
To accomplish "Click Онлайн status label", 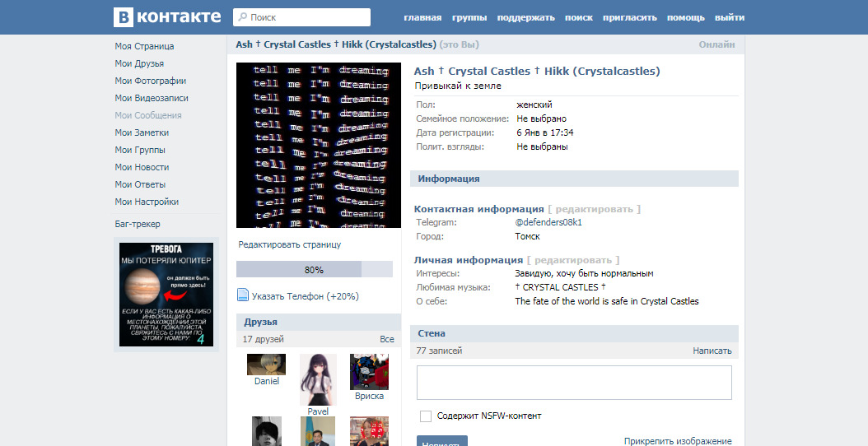I will pos(716,44).
